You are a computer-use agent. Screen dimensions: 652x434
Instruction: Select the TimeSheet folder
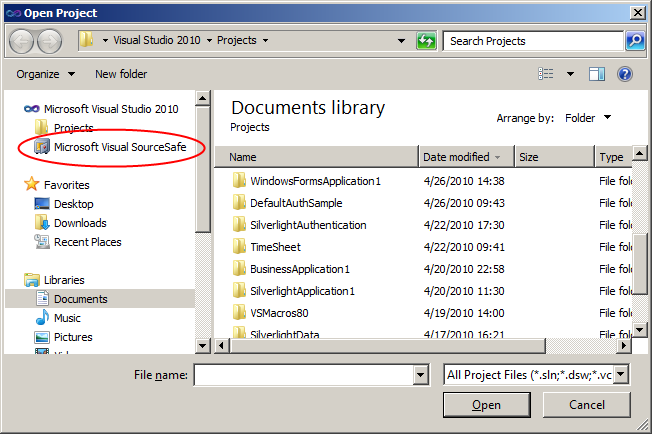[275, 247]
